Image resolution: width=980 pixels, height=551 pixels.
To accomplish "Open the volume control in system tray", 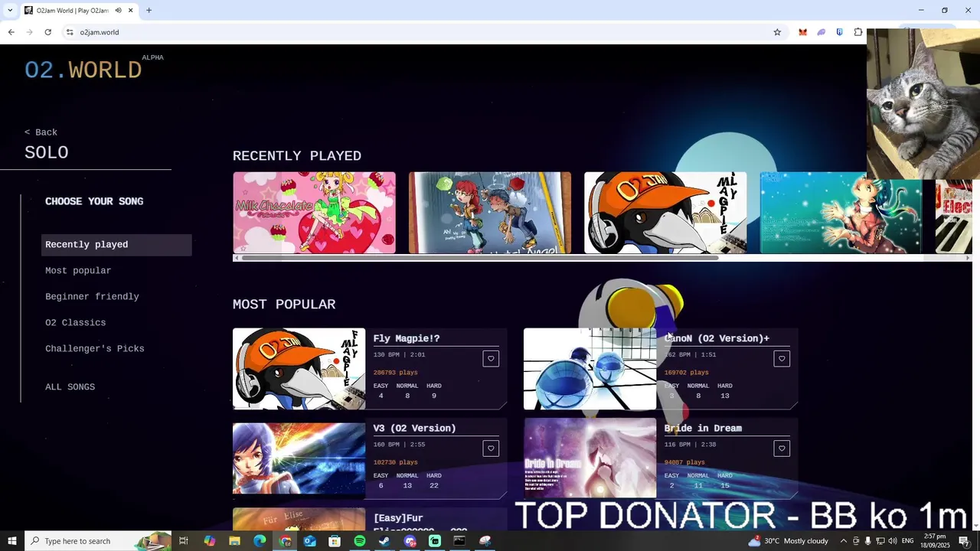I will (x=893, y=541).
